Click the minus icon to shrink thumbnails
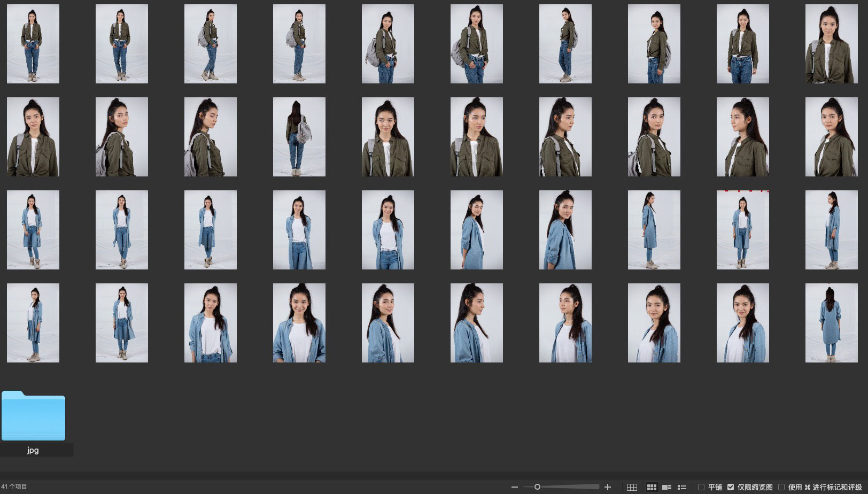The width and height of the screenshot is (868, 494). click(x=514, y=487)
